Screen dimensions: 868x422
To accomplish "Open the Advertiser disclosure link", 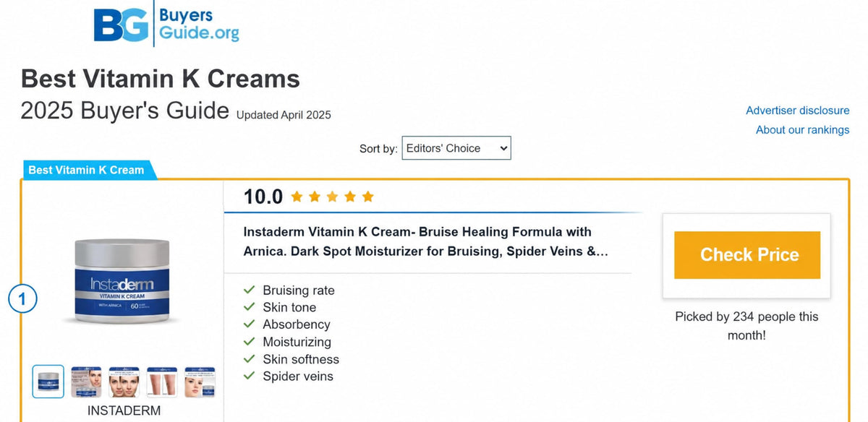I will pyautogui.click(x=798, y=111).
